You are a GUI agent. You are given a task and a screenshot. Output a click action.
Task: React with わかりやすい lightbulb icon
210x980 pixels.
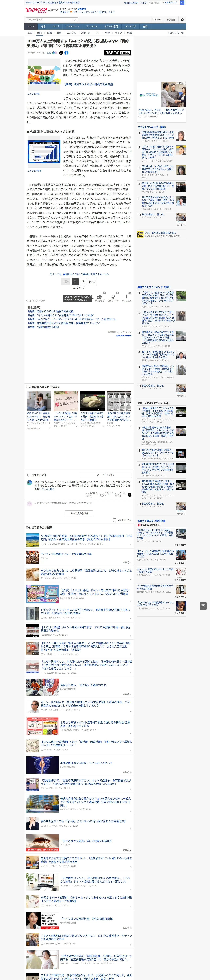tap(113, 297)
